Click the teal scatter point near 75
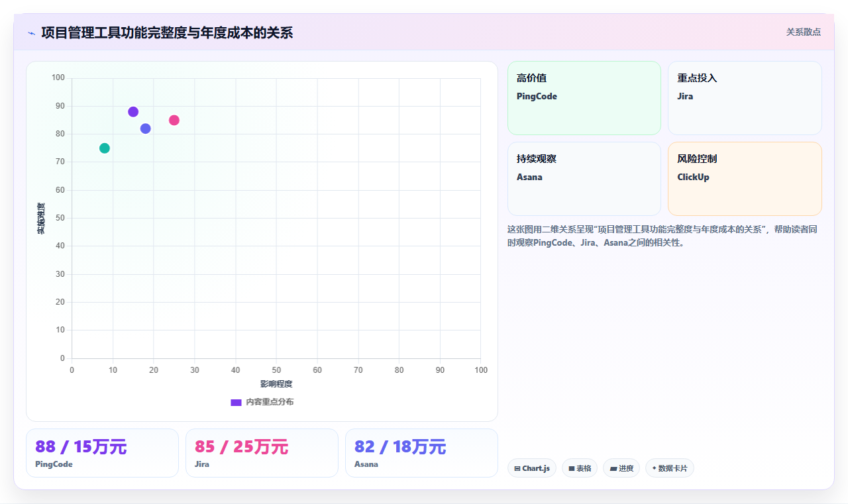 [x=105, y=148]
